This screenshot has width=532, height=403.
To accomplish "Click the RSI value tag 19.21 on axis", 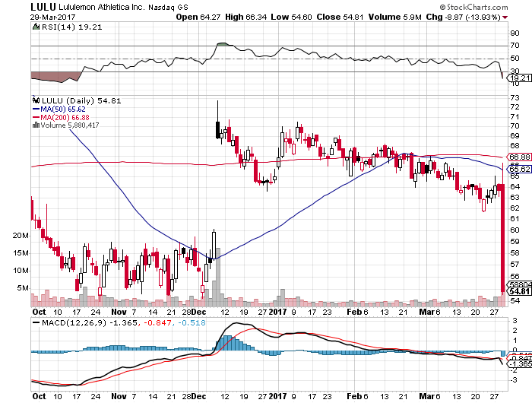I will (519, 78).
